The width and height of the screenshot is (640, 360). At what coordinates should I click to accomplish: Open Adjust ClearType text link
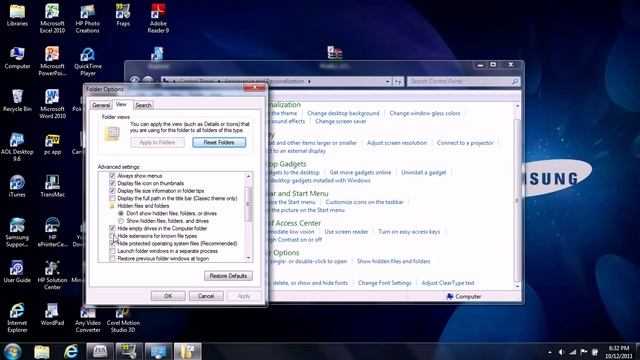point(448,283)
